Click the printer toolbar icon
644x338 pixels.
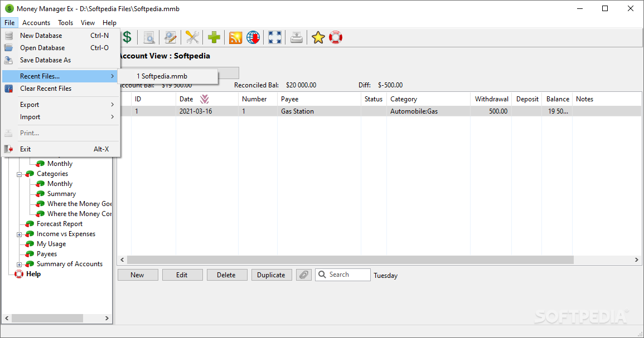coord(296,37)
